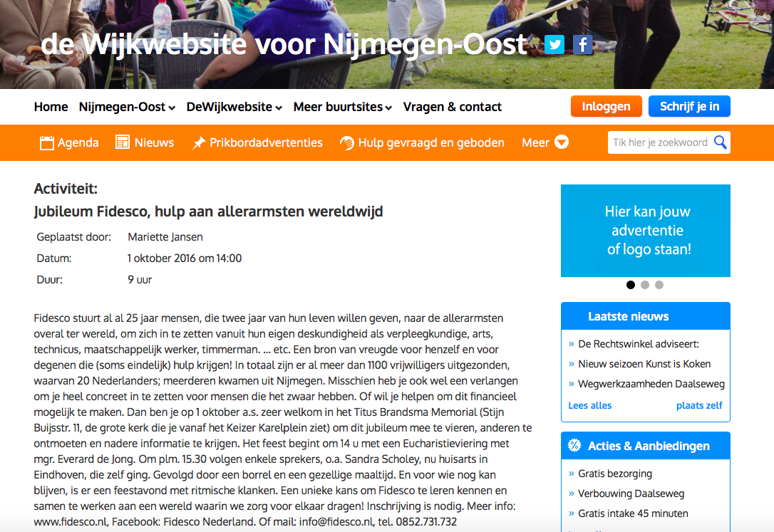Open the Meer dropdown in orange bar

(x=545, y=142)
